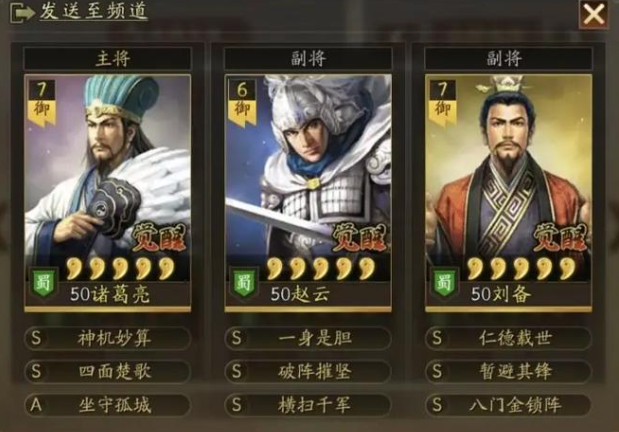Tap the green 蜀 badge on 赵云
The image size is (619, 432).
point(244,283)
